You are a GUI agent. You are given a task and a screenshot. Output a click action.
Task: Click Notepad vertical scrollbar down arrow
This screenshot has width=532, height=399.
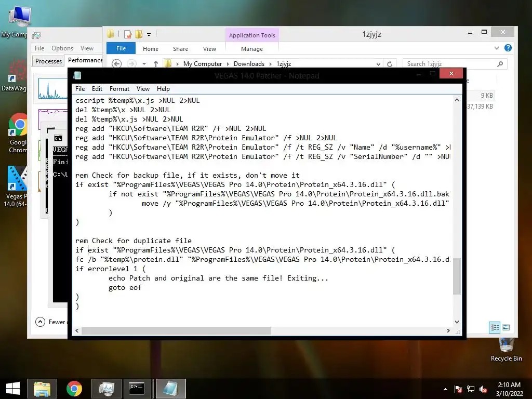(x=457, y=322)
